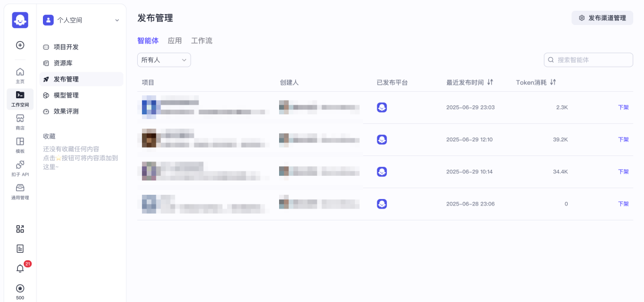The image size is (644, 302).
Task: Expand the 个人空间 dropdown chevron
Action: (117, 20)
